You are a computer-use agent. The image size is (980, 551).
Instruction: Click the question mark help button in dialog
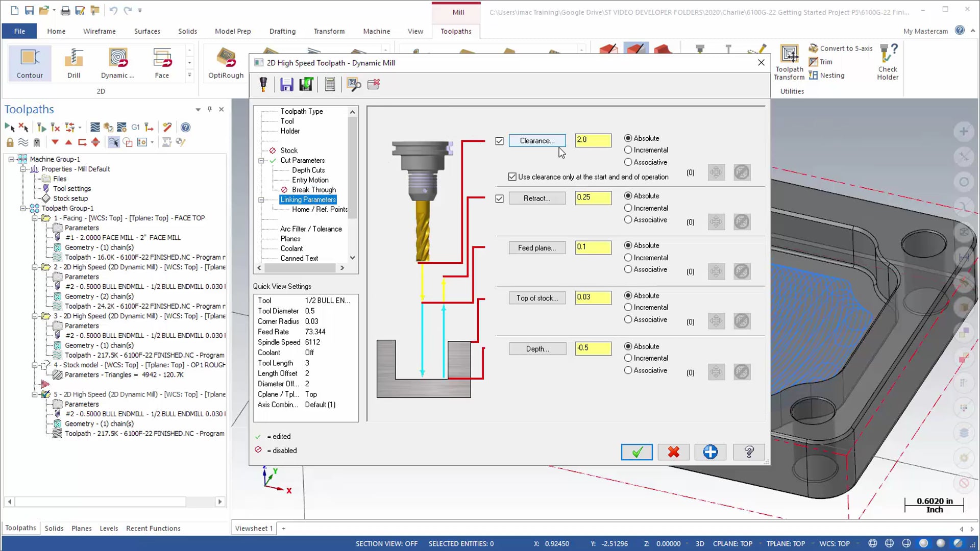click(749, 452)
